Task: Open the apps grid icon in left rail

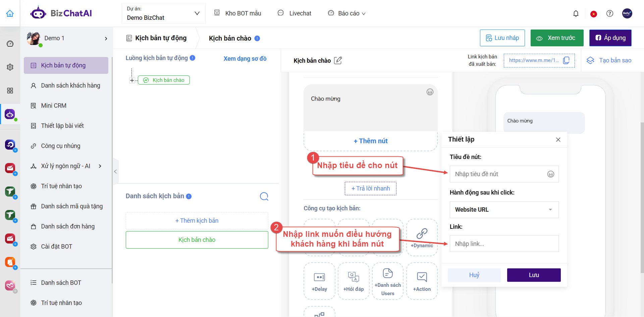Action: point(10,91)
